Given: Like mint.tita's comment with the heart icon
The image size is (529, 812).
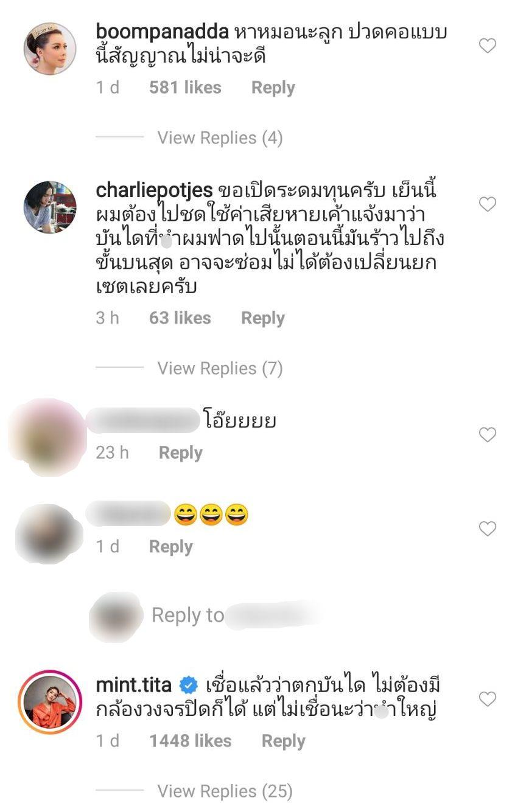Looking at the screenshot, I should (488, 699).
